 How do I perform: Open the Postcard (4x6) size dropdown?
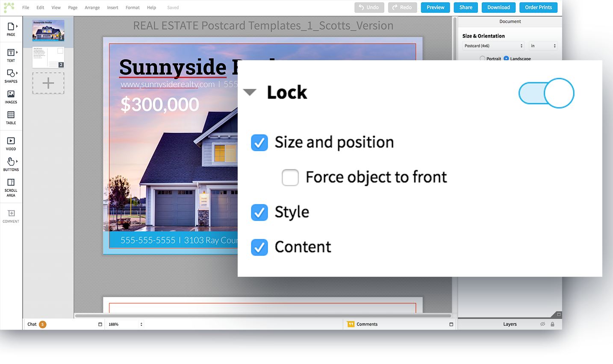tap(493, 46)
